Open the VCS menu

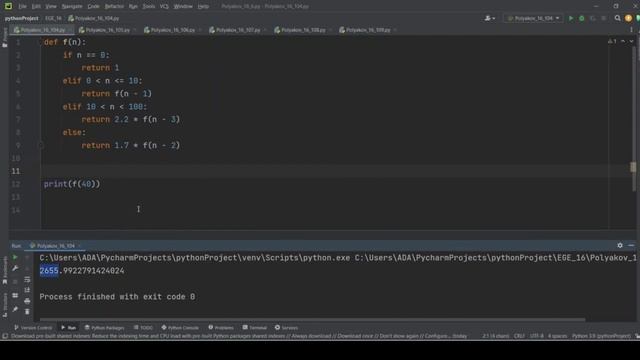coord(164,7)
